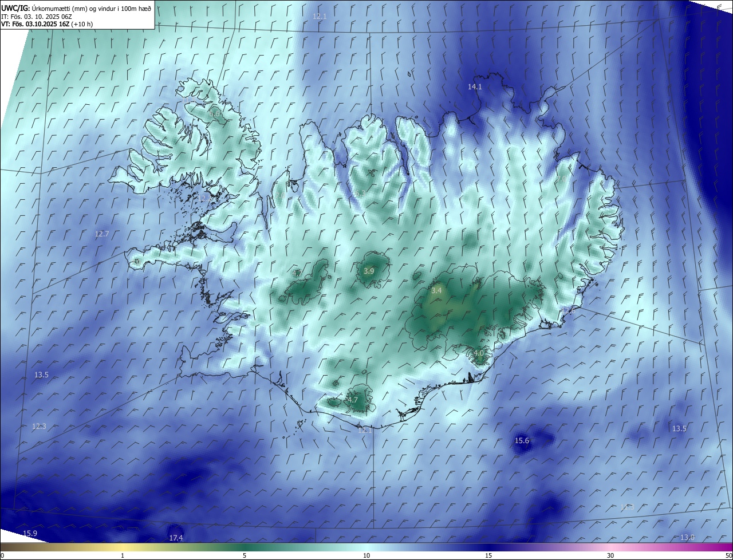The width and height of the screenshot is (733, 560).
Task: Click the 15.9 value label on the map
Action: (x=30, y=533)
